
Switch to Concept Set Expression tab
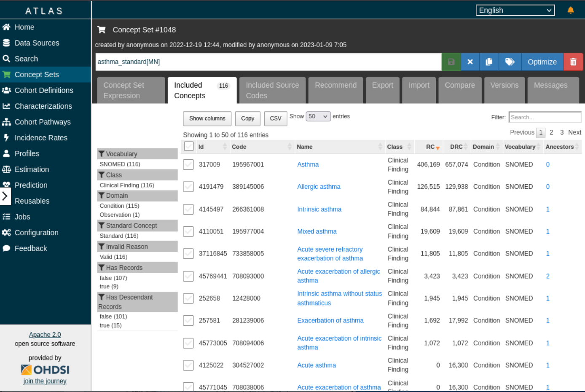[x=131, y=90]
